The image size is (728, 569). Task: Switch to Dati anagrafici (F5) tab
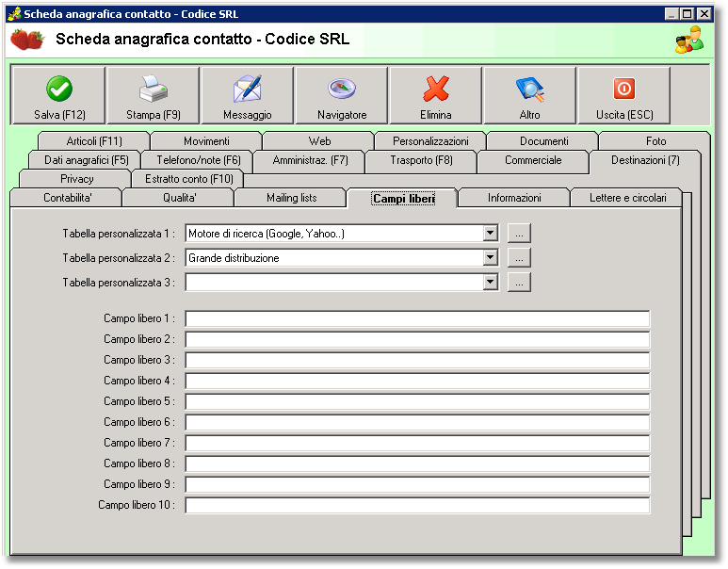pyautogui.click(x=86, y=160)
